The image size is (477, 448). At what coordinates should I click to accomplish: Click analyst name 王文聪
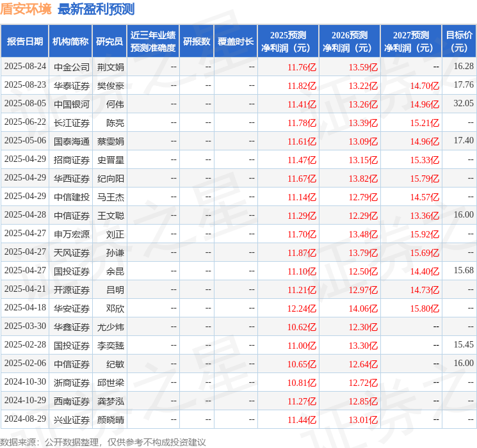point(110,216)
